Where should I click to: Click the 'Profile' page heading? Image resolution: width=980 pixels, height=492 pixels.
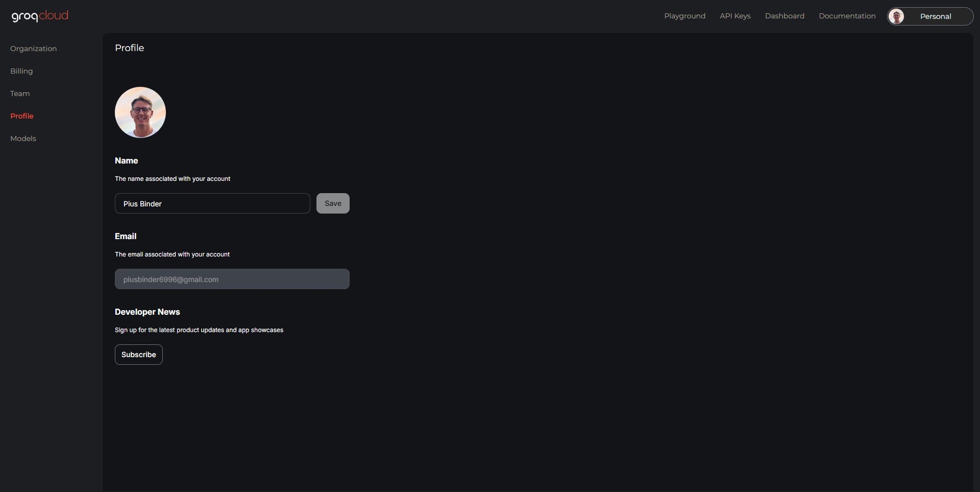[130, 48]
